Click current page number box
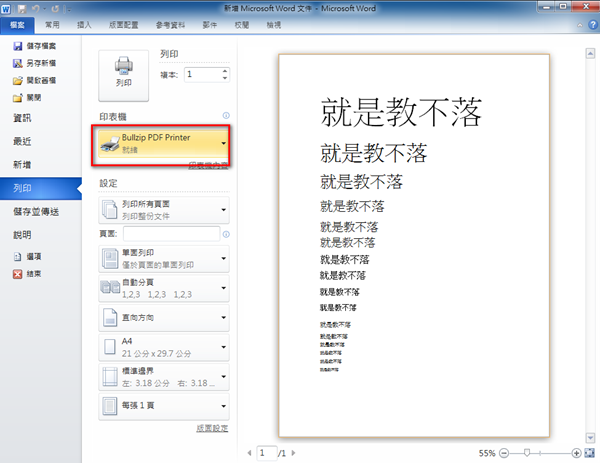The height and width of the screenshot is (463, 600). (267, 453)
